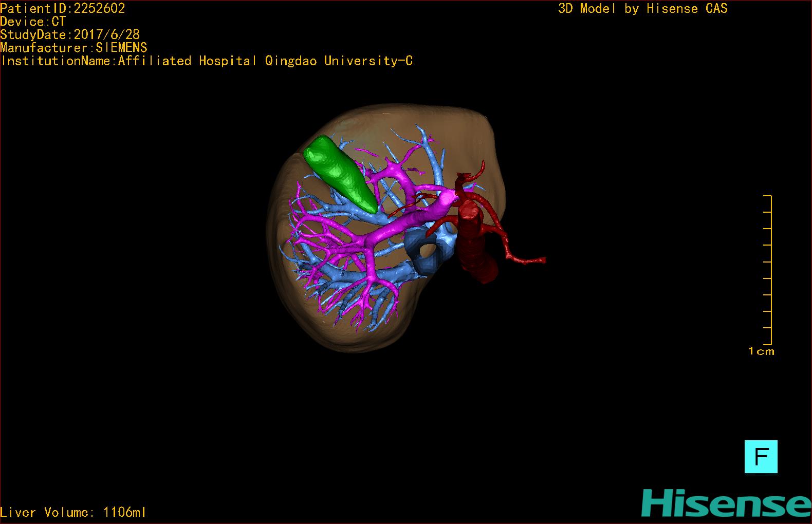Click the 1cm scale ruler
Image resolution: width=812 pixels, height=524 pixels.
pyautogui.click(x=768, y=270)
